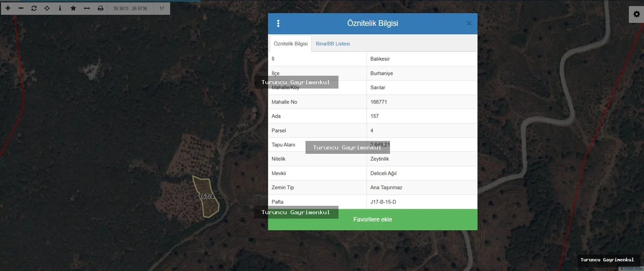Select the Ada value 157
The height and width of the screenshot is (271, 644).
tap(422, 116)
